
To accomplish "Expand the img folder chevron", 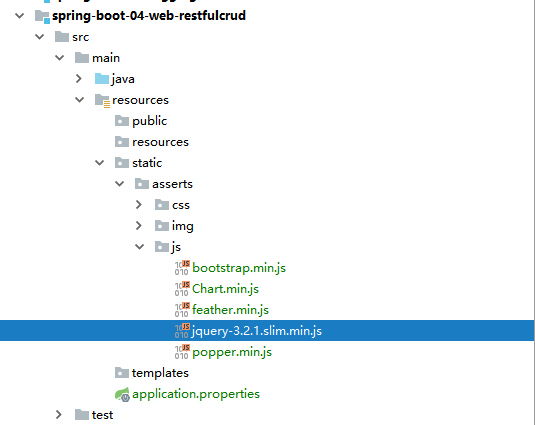I will pyautogui.click(x=139, y=226).
